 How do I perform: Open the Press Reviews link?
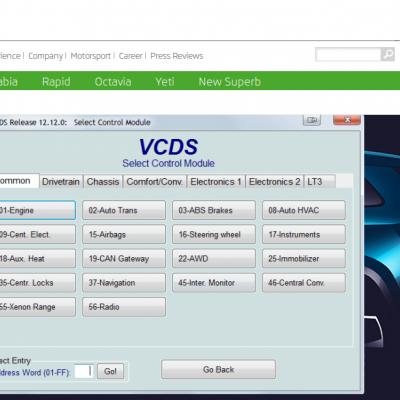(177, 56)
